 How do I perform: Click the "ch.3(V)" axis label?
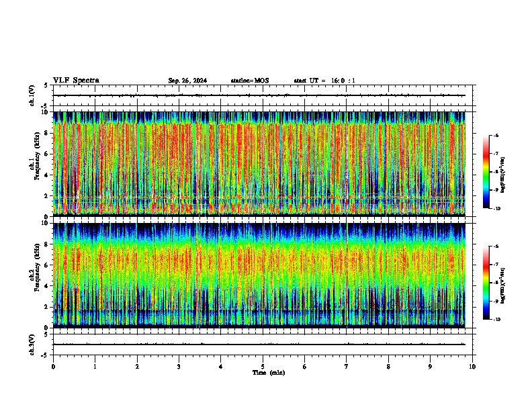coord(32,345)
